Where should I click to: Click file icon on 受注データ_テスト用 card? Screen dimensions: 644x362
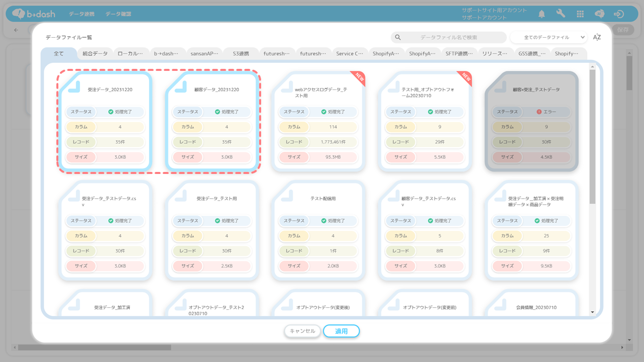(181, 196)
